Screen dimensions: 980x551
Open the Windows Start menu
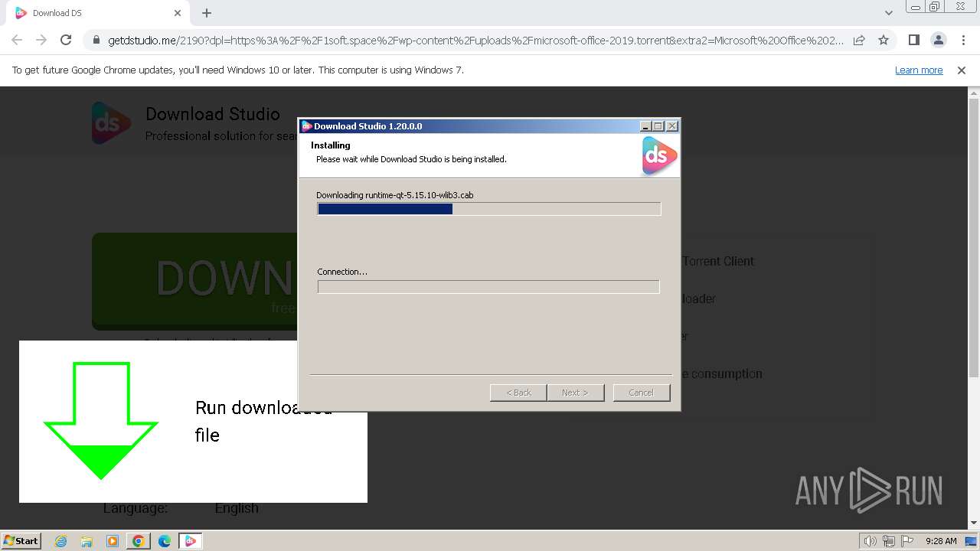(x=21, y=540)
